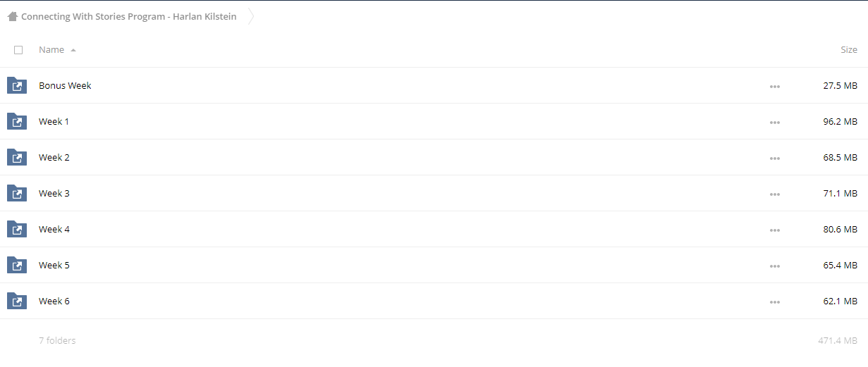Viewport: 868px width, 367px height.
Task: Click the Week 4 shared folder icon
Action: pyautogui.click(x=17, y=229)
